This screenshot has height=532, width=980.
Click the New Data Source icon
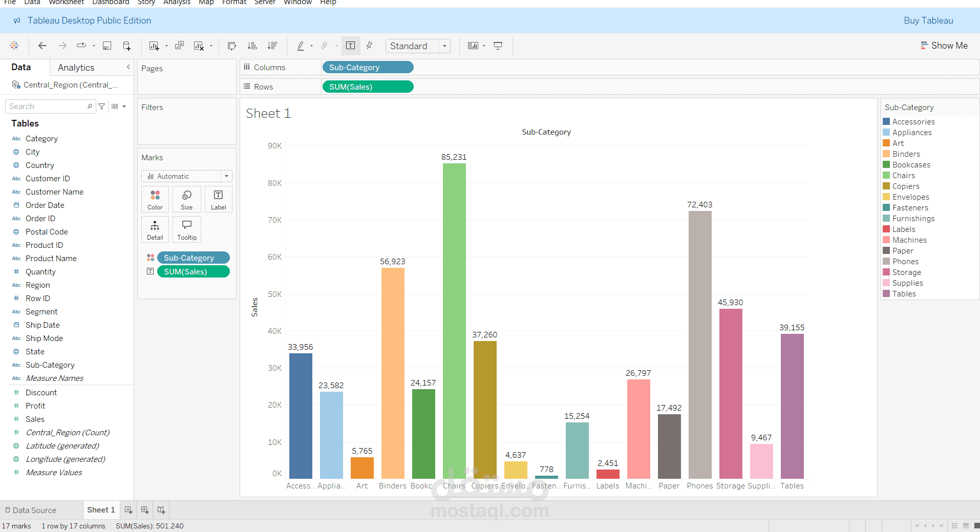coord(127,46)
